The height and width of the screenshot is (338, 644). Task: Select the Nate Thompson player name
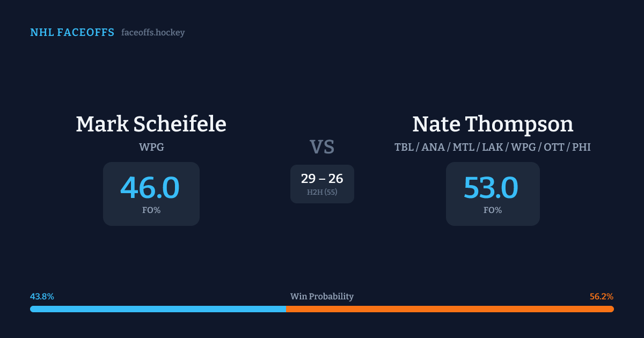click(x=493, y=124)
